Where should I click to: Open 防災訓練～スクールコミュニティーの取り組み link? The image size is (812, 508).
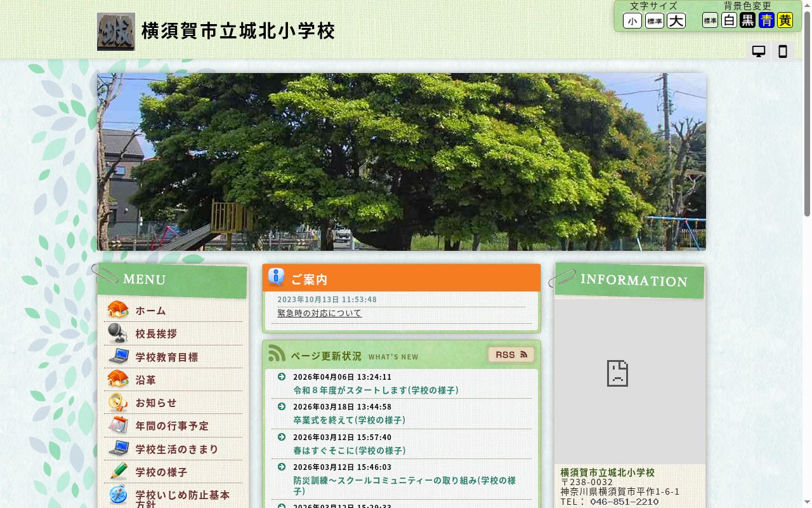pos(405,486)
